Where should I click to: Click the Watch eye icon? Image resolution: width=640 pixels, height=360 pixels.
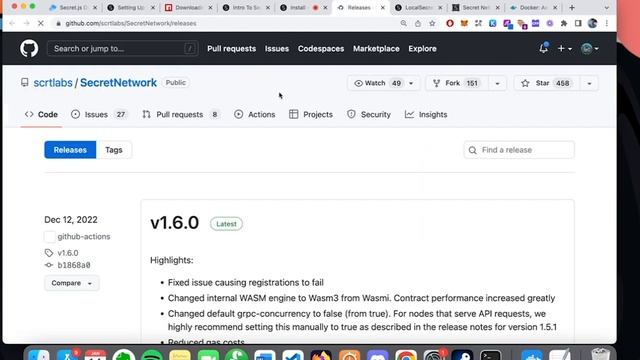tap(358, 83)
